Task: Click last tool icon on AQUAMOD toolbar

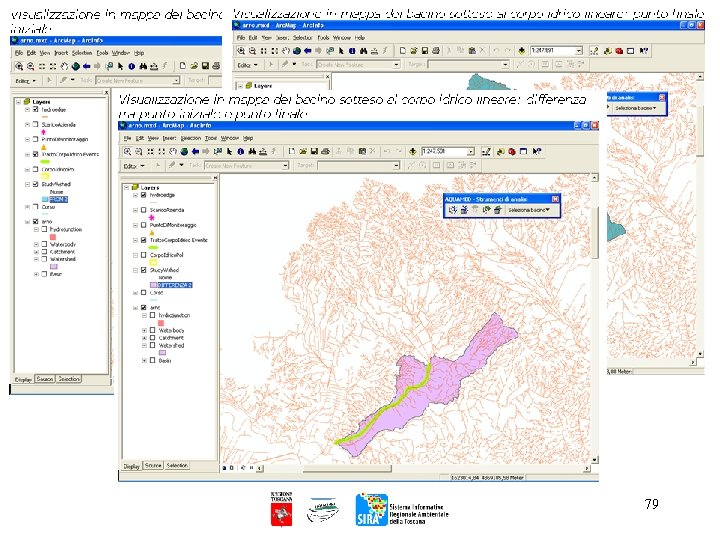Action: click(x=497, y=210)
